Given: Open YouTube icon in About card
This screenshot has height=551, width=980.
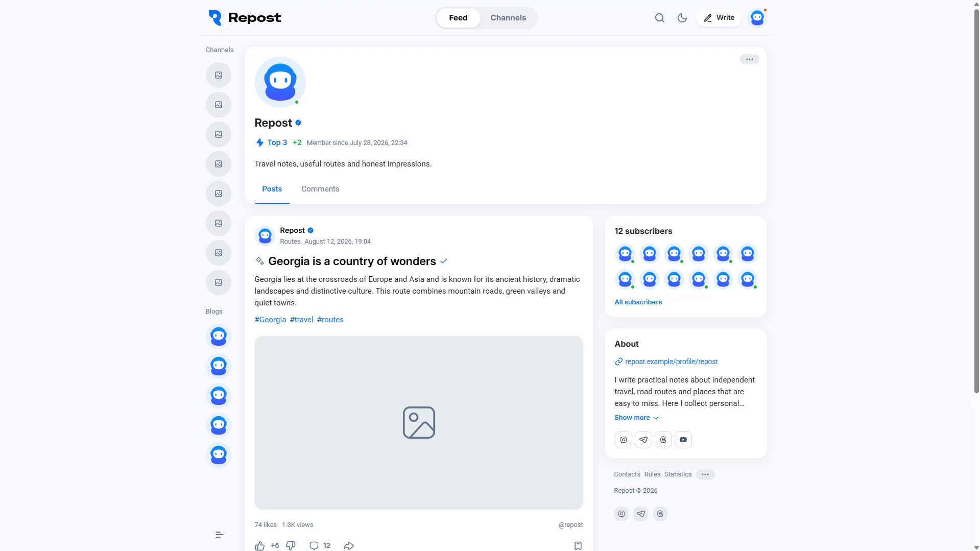Looking at the screenshot, I should 683,440.
